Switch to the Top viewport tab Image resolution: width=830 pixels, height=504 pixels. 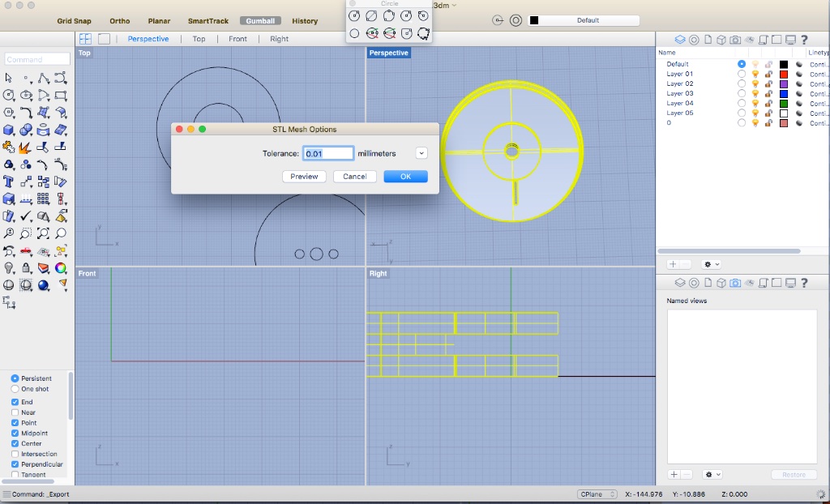pos(199,39)
